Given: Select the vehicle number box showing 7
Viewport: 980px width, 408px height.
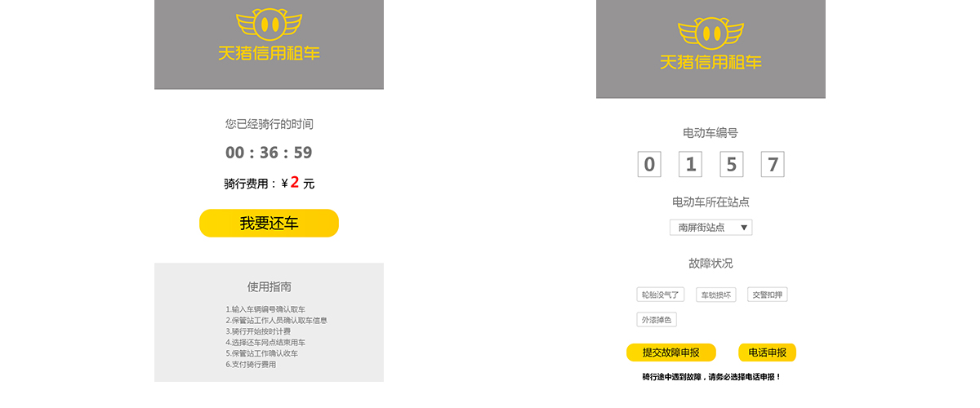Looking at the screenshot, I should (772, 165).
